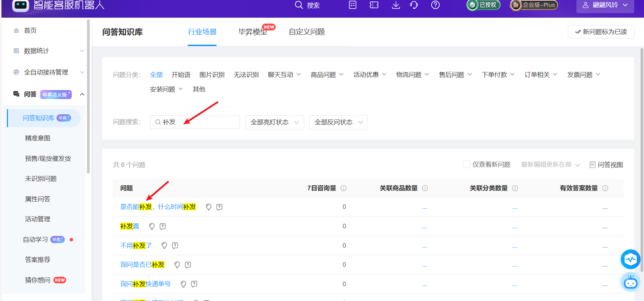Expand the 订单相关 category dropdown
This screenshot has height=301, width=644.
(541, 75)
